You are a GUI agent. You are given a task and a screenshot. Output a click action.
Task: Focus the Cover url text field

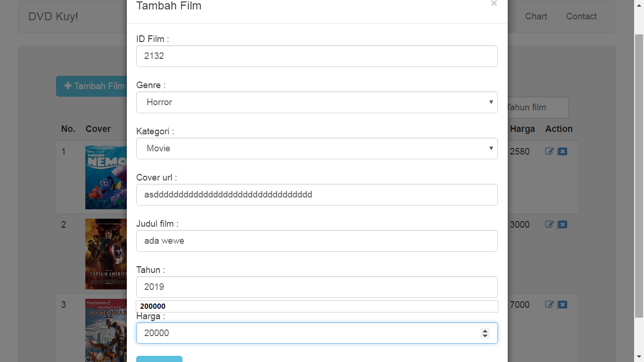tap(317, 195)
